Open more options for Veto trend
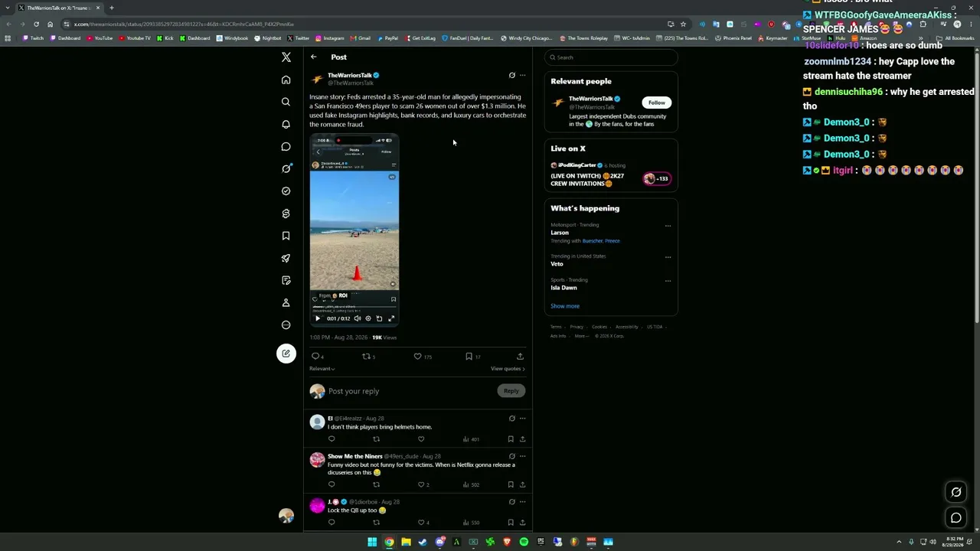 (668, 257)
